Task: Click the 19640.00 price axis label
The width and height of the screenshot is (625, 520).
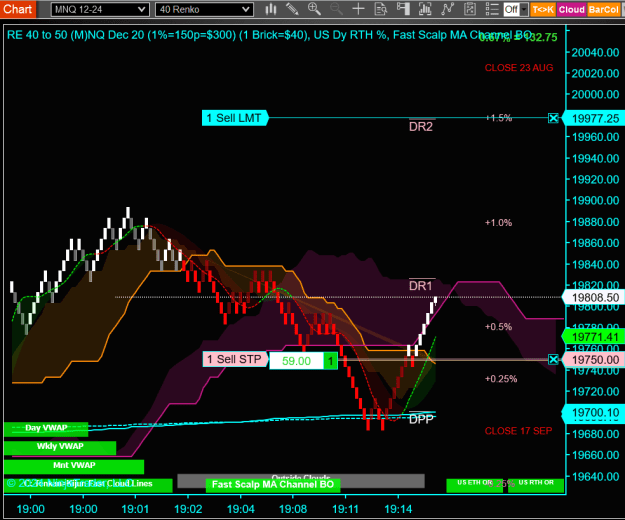Action: coord(595,477)
